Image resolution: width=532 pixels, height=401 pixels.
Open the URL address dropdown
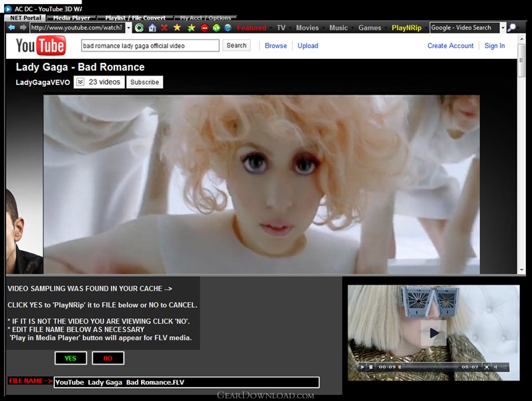click(x=128, y=28)
